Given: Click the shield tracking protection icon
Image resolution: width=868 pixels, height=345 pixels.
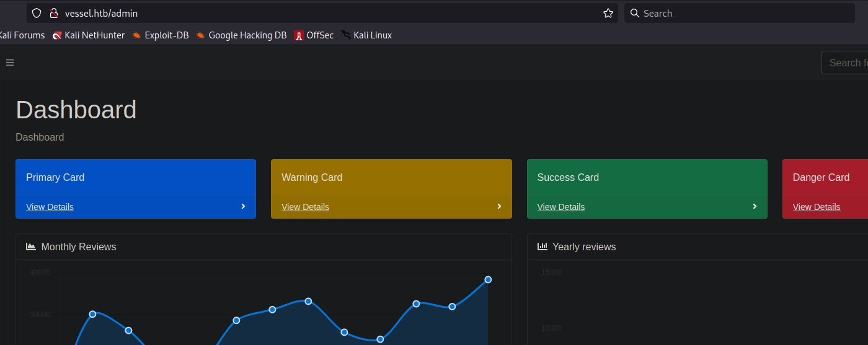Looking at the screenshot, I should tap(37, 13).
